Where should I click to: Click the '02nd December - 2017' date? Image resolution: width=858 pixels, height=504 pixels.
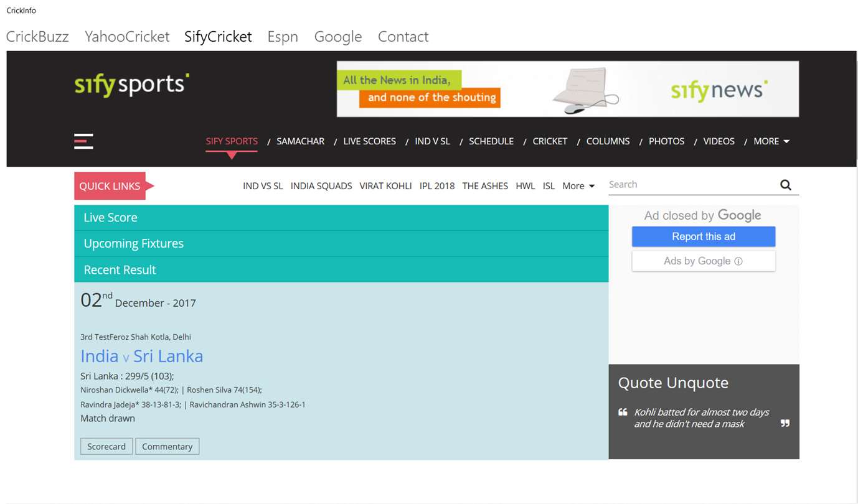tap(138, 301)
